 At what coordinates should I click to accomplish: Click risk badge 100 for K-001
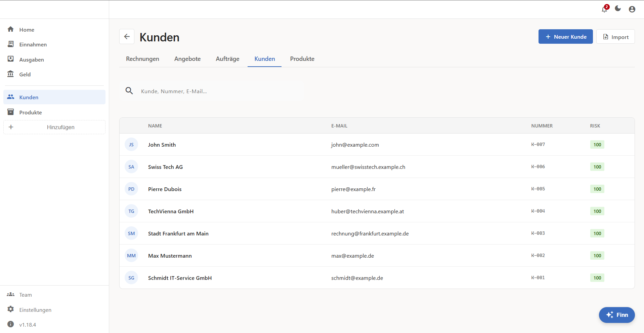pos(597,278)
